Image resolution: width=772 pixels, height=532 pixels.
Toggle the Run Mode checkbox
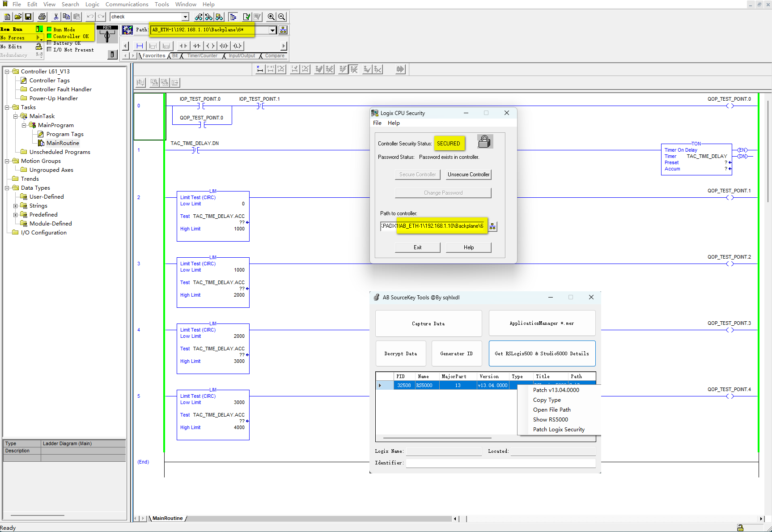point(50,29)
